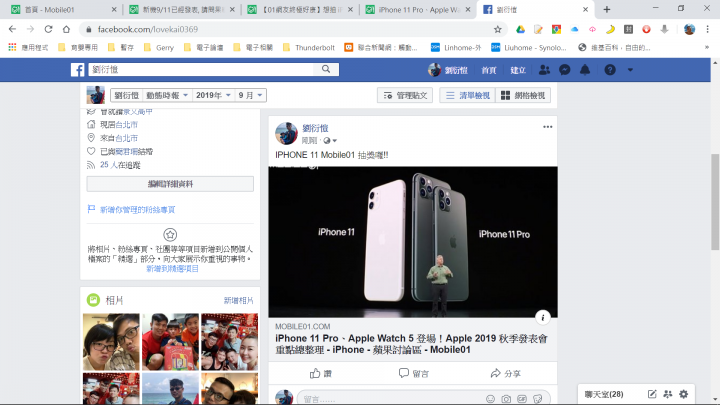Click the Facebook search input field
Screen dimensions: 720x405
(201, 69)
